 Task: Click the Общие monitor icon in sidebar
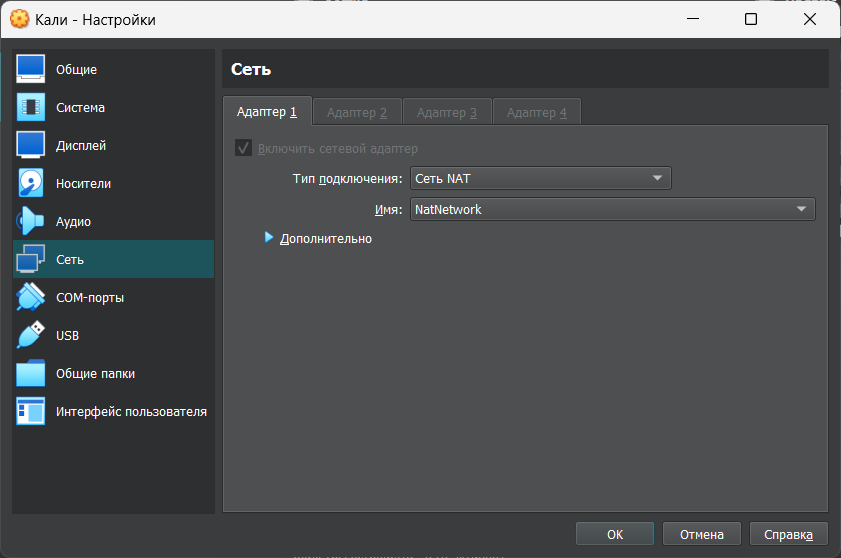(31, 69)
